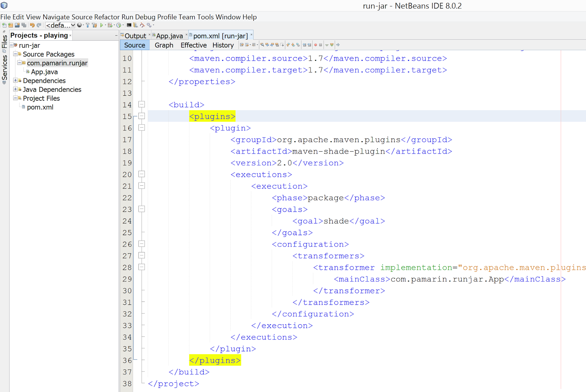The width and height of the screenshot is (586, 392).
Task: Open the Edit menu
Action: tap(18, 17)
